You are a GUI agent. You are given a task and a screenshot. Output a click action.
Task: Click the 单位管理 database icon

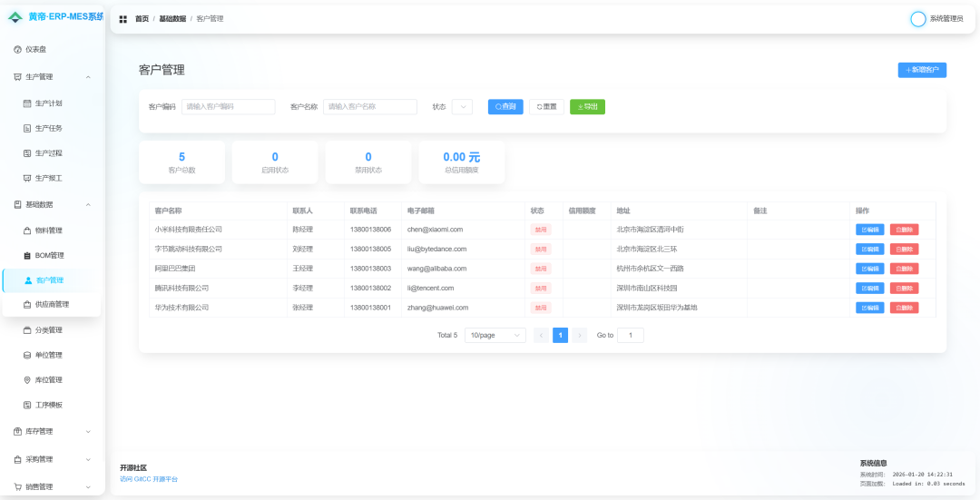coord(27,355)
